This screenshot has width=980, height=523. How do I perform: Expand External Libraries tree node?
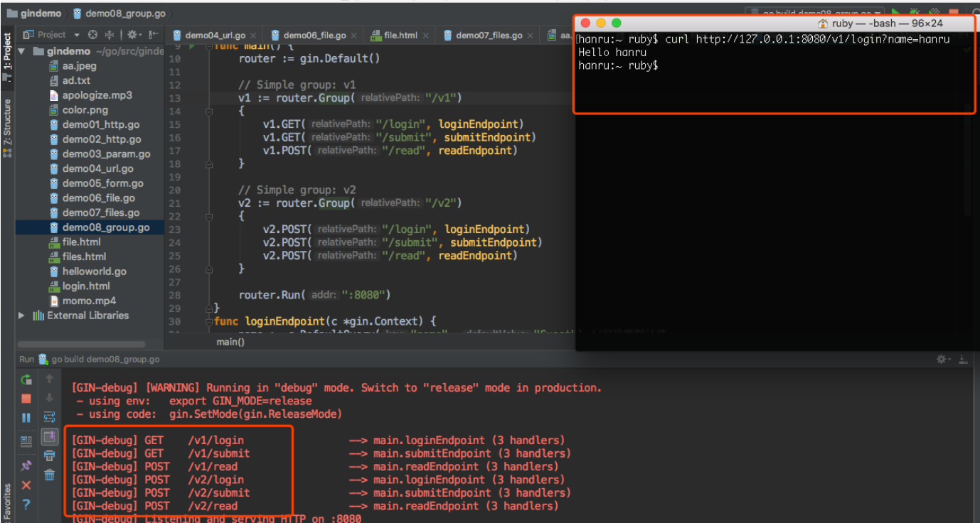(x=21, y=316)
